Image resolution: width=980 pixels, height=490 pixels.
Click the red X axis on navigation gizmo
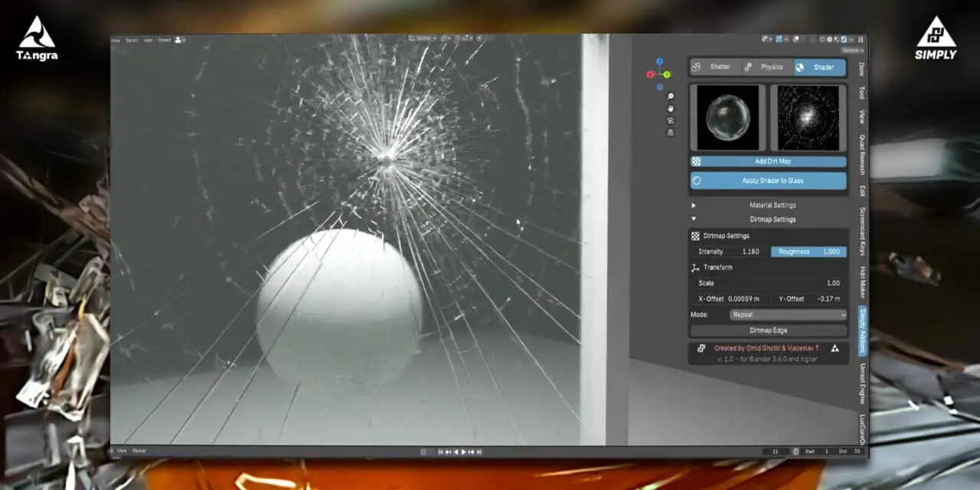coord(650,74)
